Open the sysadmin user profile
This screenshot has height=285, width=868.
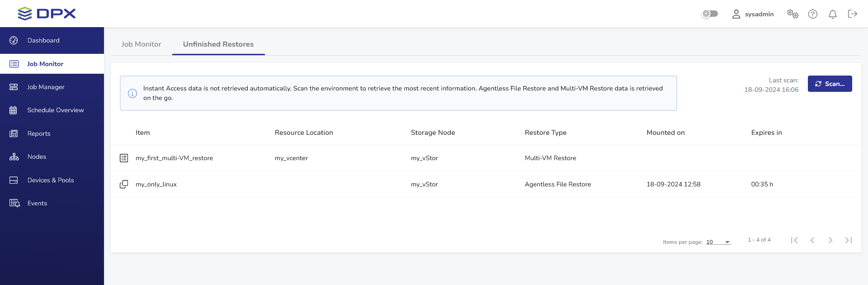pos(753,14)
